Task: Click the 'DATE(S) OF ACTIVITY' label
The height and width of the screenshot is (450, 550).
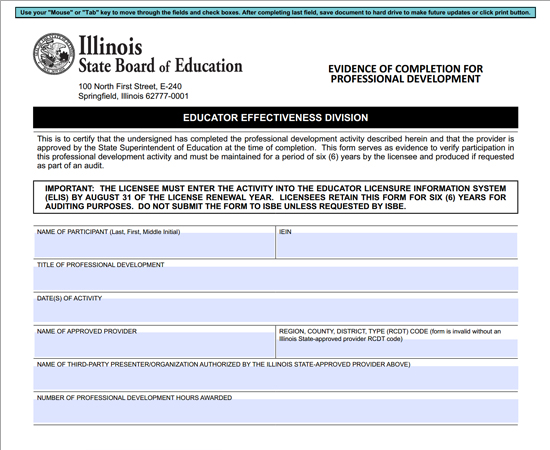Action: pyautogui.click(x=69, y=298)
